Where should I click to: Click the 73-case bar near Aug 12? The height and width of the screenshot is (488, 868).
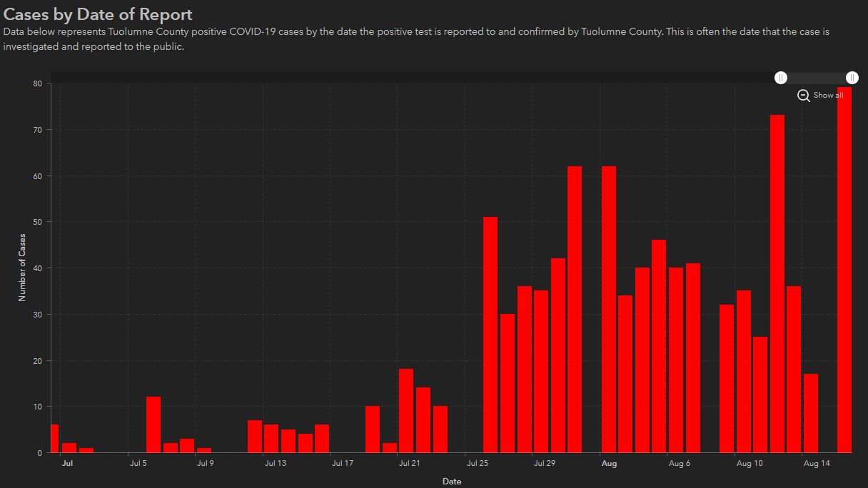pos(777,284)
